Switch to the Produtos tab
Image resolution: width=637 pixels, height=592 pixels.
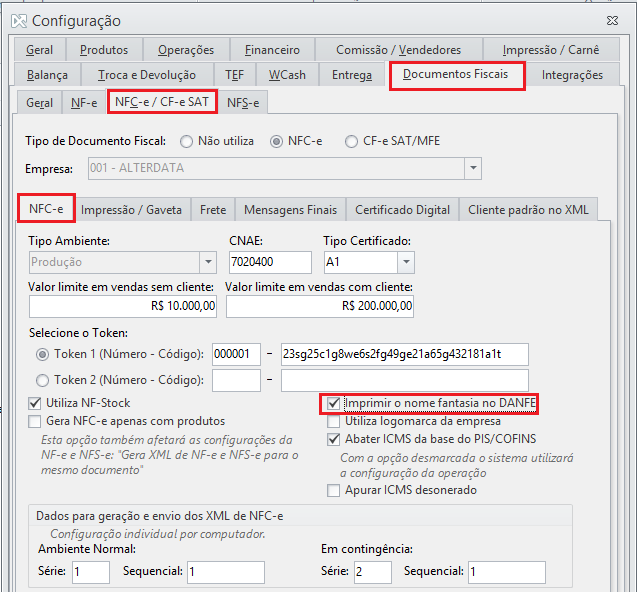(x=104, y=50)
